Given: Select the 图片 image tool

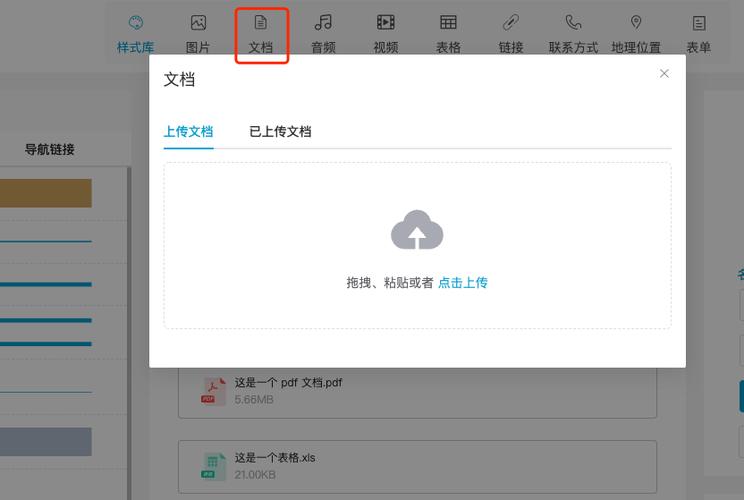Looking at the screenshot, I should [198, 34].
